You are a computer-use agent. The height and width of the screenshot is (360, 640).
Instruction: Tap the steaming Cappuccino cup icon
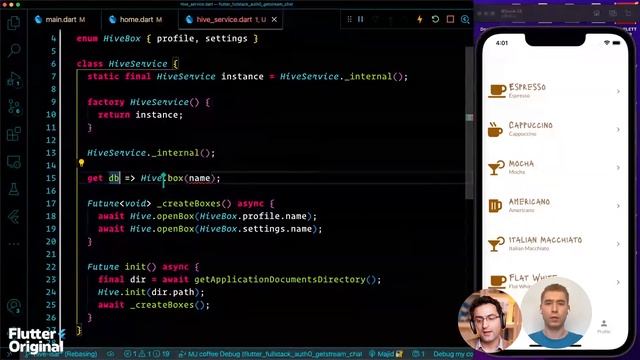(495, 129)
